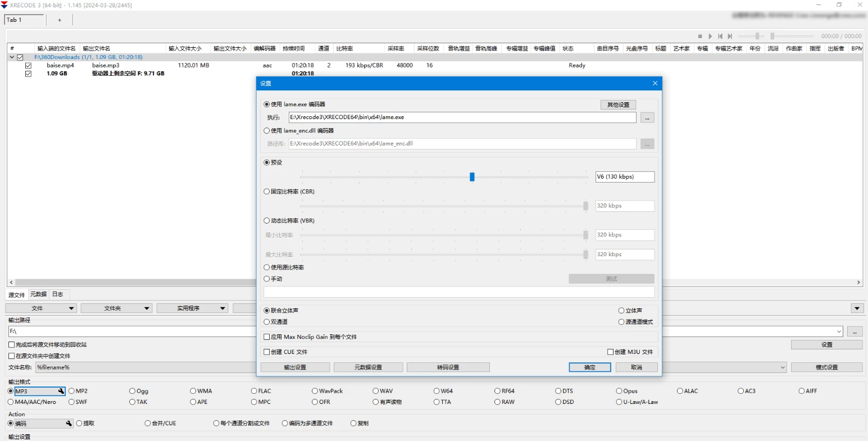Click the + icon to open a new tab

[59, 20]
